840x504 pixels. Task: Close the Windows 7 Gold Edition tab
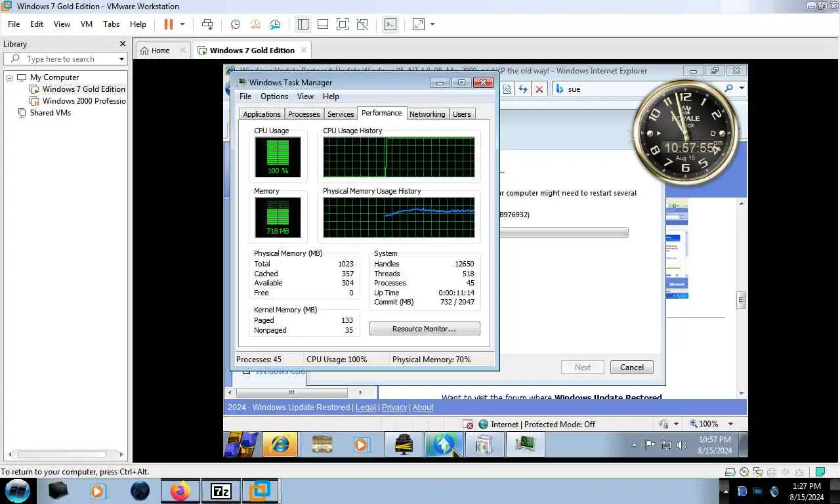coord(304,50)
